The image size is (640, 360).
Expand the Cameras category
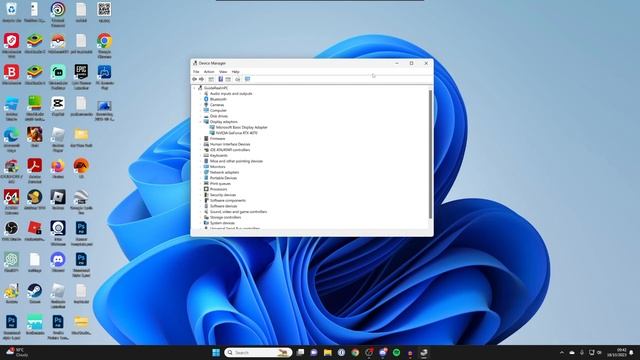[x=200, y=105]
